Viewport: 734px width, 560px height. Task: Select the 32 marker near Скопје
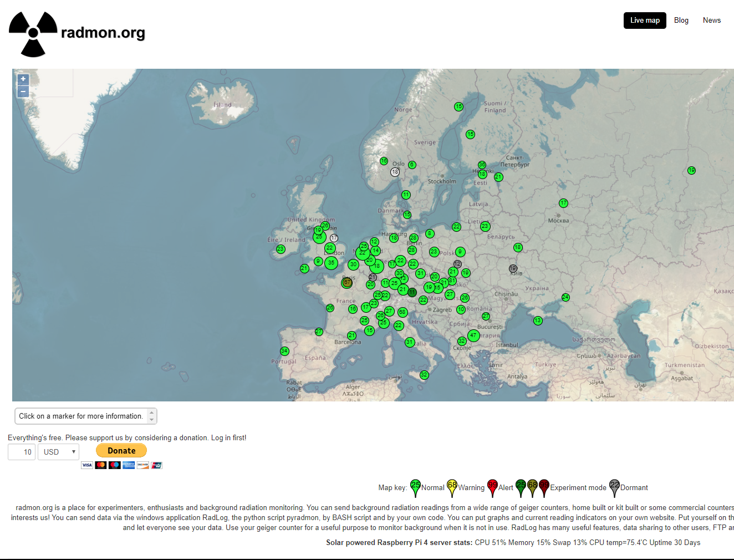(x=462, y=341)
